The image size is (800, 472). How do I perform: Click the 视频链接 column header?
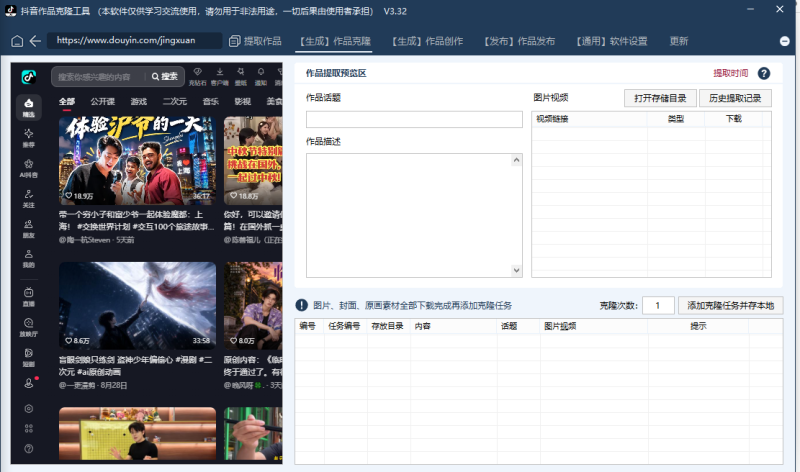tap(589, 119)
